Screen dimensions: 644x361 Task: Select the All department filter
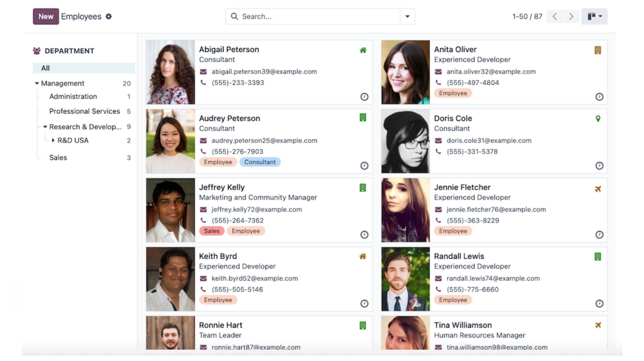[46, 68]
